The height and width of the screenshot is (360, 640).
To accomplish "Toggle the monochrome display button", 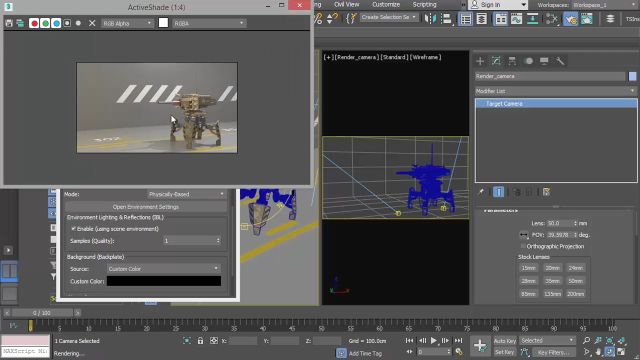I will click(78, 23).
